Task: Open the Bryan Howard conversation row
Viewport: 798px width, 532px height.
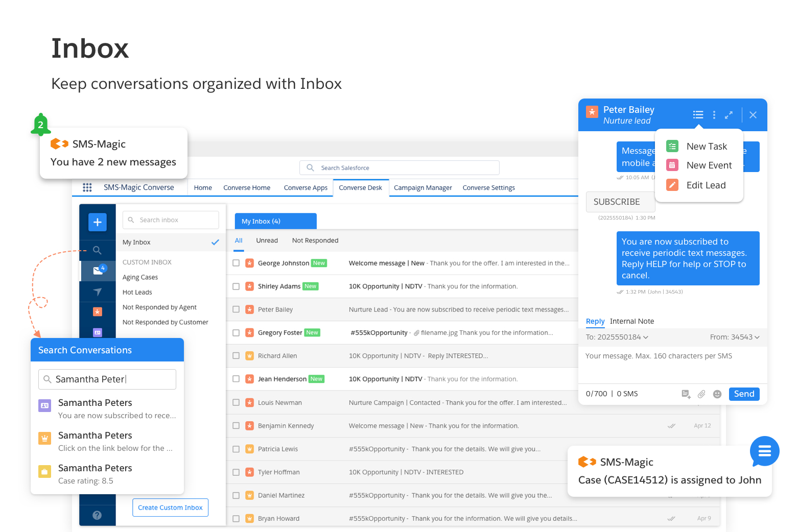Action: click(473, 519)
